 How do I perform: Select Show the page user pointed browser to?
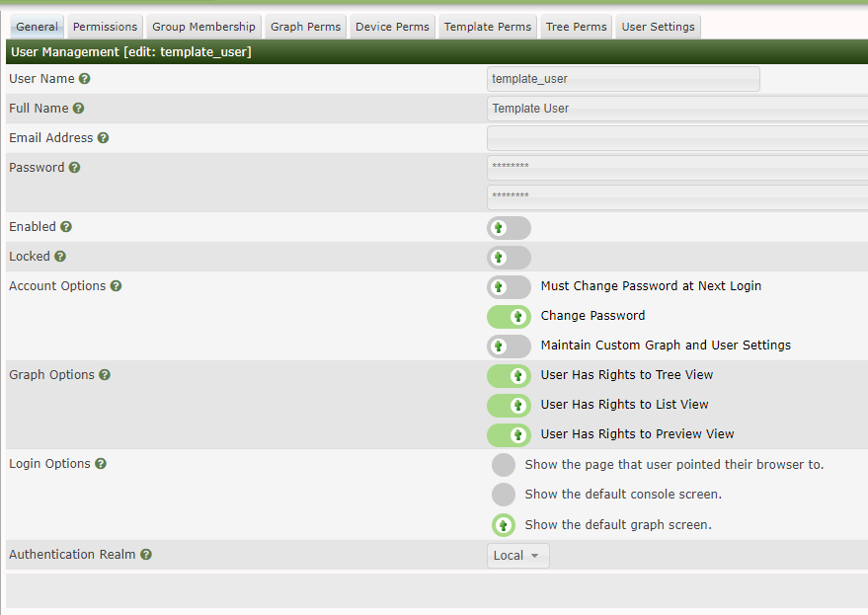pos(504,464)
